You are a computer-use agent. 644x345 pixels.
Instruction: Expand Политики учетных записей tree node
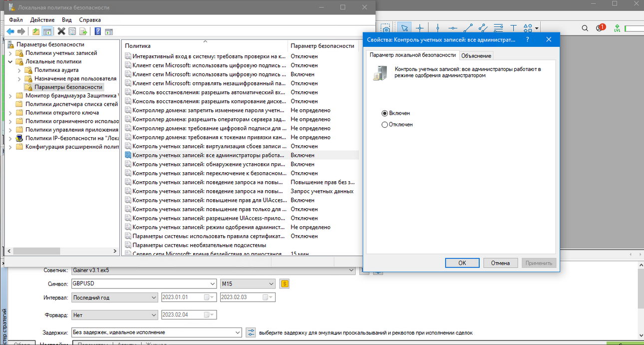click(10, 53)
